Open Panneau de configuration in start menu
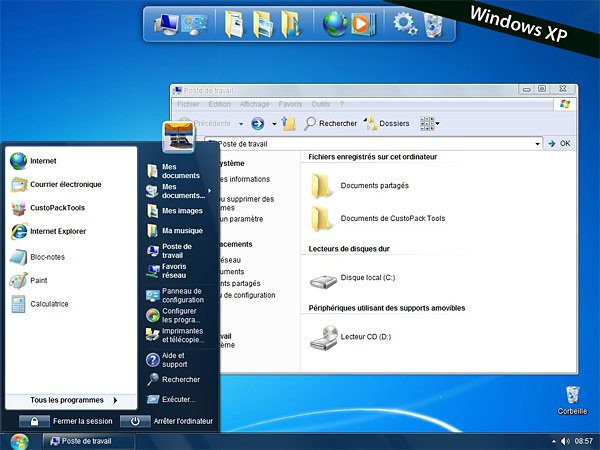This screenshot has width=600, height=450. pyautogui.click(x=178, y=295)
